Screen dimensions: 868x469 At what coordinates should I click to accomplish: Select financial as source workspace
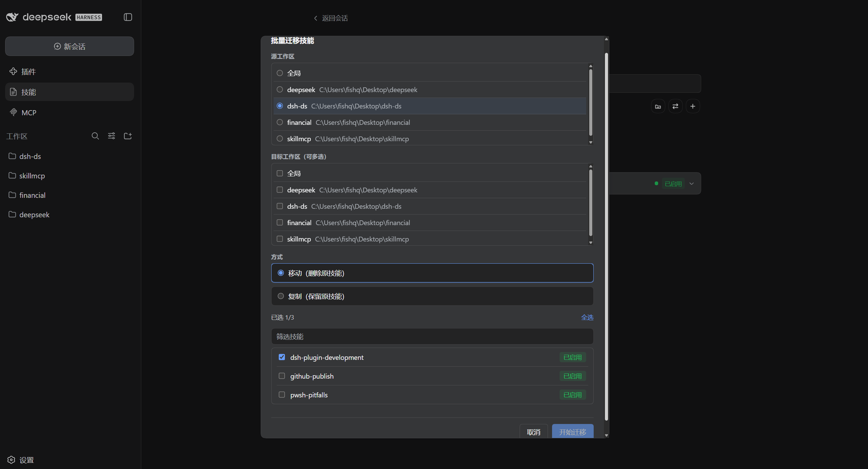point(430,122)
